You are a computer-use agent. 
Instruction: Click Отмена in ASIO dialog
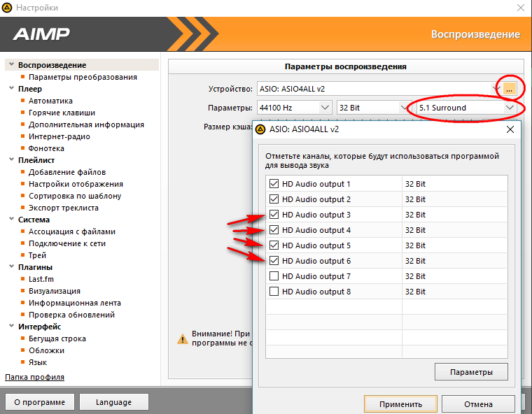tap(478, 404)
